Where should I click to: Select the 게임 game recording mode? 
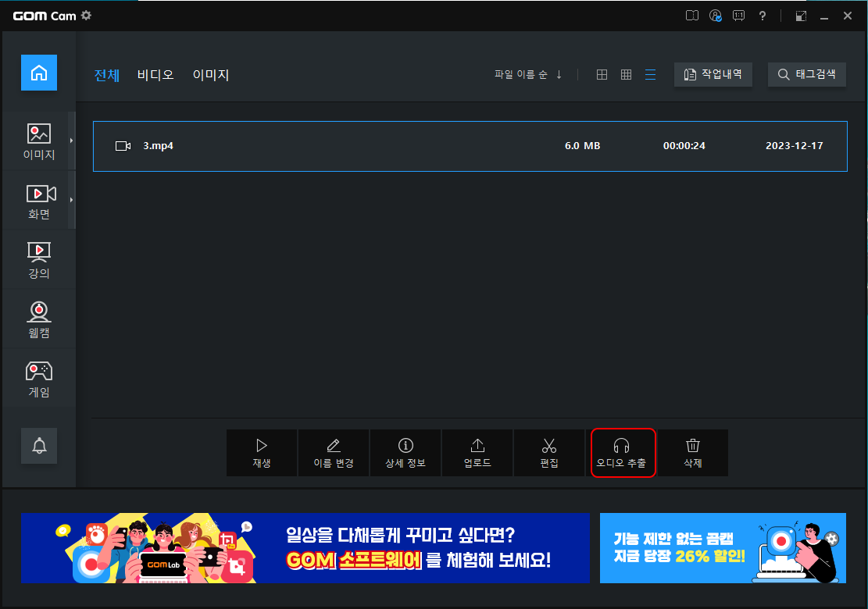39,378
